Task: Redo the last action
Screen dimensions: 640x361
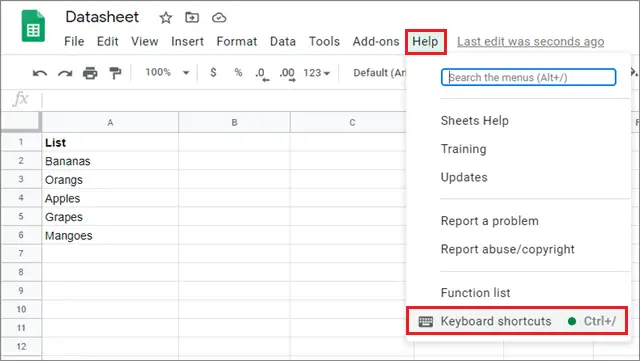Action: click(x=65, y=73)
